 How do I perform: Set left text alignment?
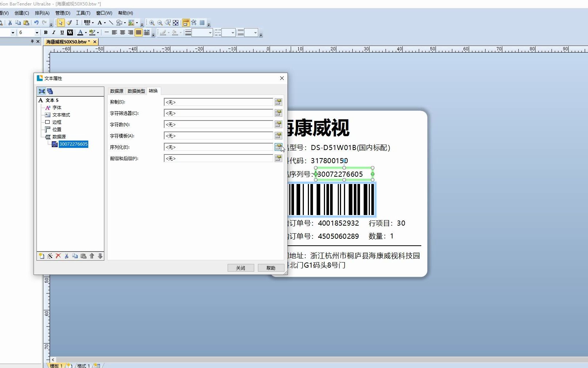[x=115, y=32]
